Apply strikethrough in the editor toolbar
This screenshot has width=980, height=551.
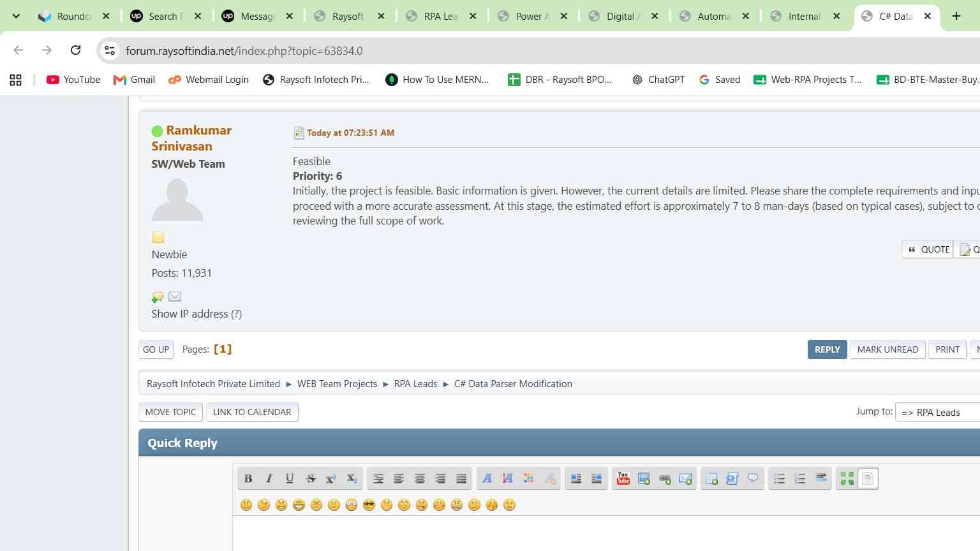coord(310,478)
